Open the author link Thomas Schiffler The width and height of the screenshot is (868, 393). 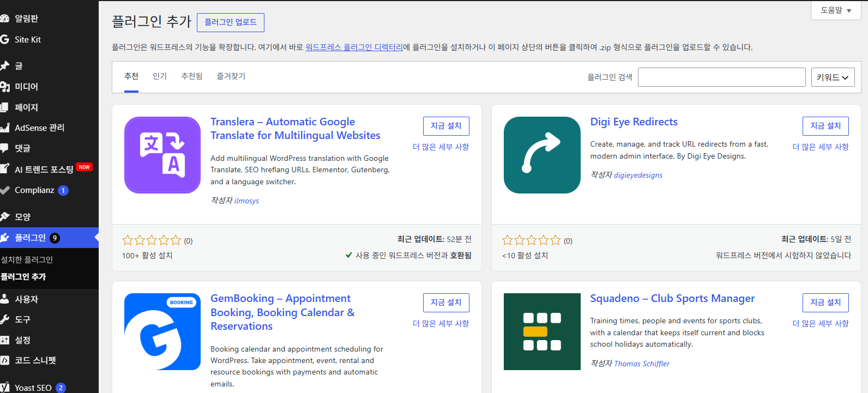(x=642, y=364)
